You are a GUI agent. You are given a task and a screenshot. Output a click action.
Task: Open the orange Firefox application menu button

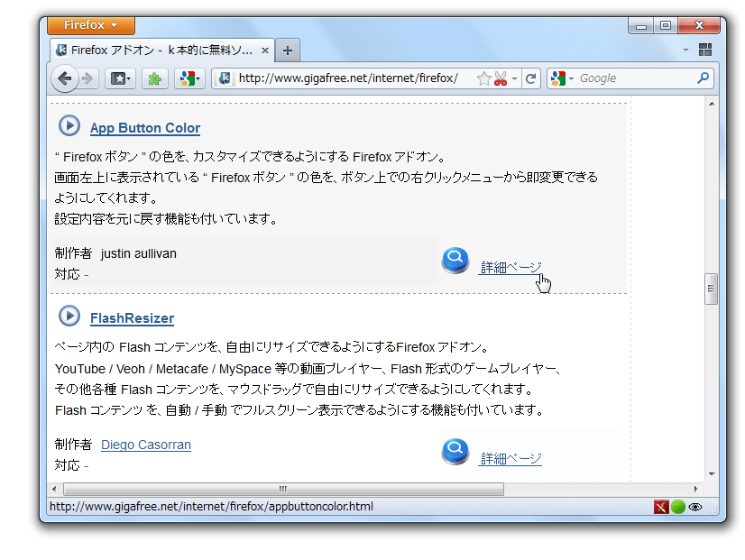click(91, 25)
